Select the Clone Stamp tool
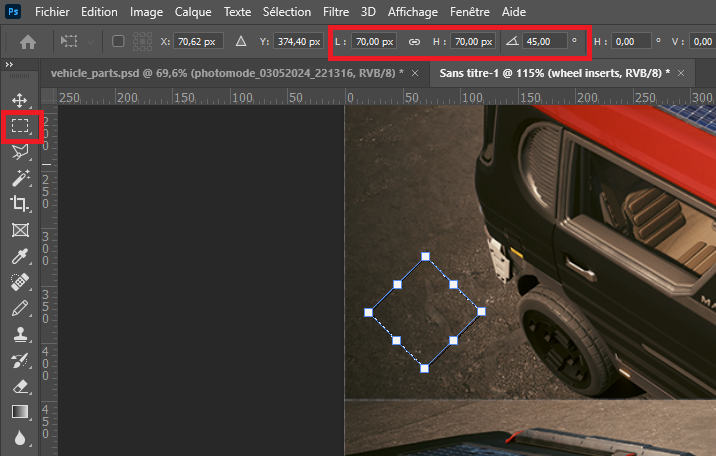The width and height of the screenshot is (716, 456). click(19, 334)
